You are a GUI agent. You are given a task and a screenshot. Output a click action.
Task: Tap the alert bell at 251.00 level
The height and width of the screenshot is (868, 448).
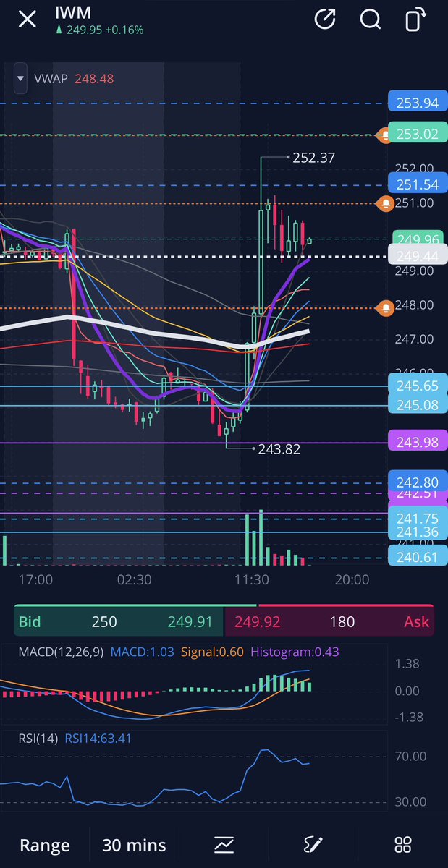(386, 204)
